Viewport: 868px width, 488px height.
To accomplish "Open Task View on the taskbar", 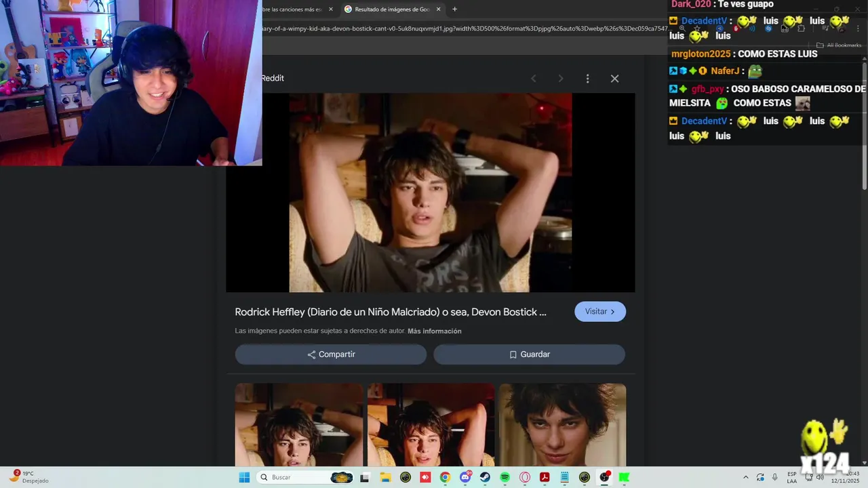I will (364, 477).
